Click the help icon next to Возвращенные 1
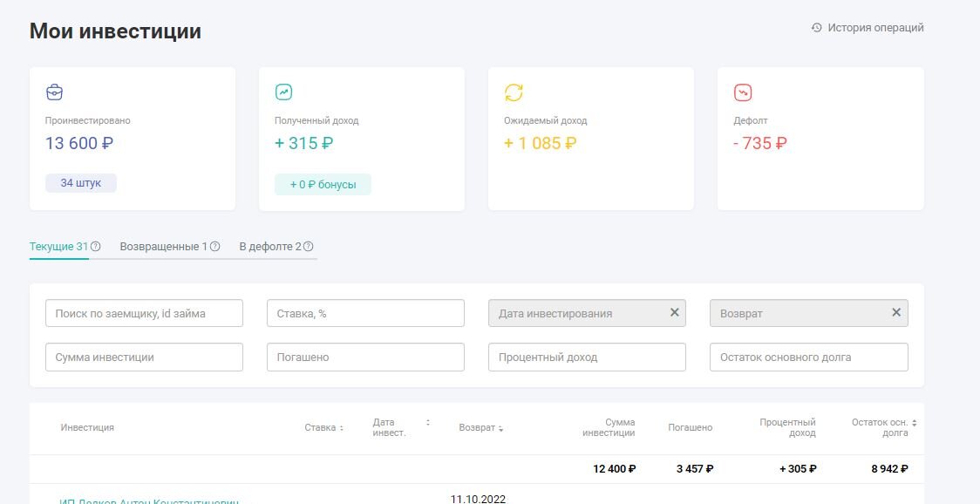This screenshot has width=980, height=504. pyautogui.click(x=215, y=247)
